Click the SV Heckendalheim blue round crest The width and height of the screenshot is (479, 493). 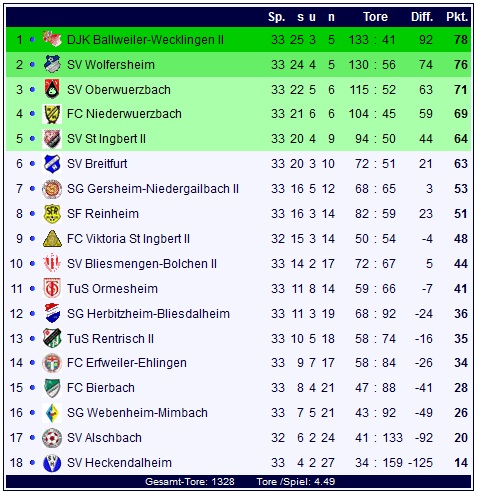[x=52, y=463]
